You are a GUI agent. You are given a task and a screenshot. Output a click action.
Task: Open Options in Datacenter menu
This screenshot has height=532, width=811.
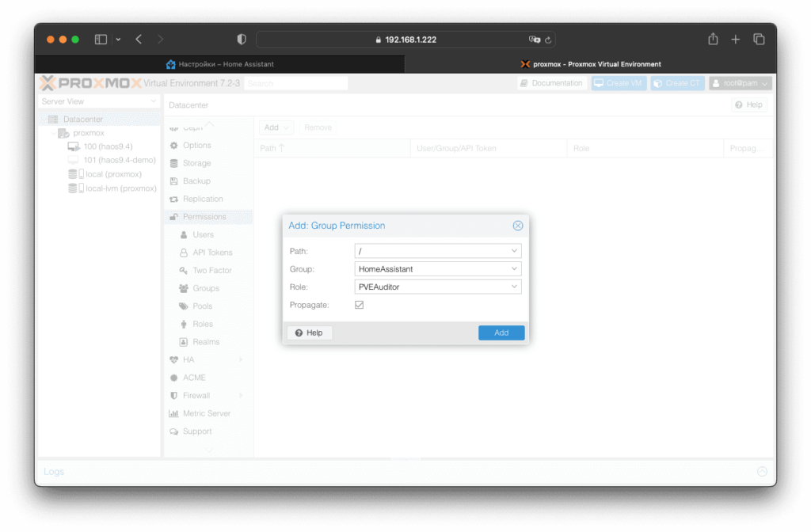[x=208, y=146]
